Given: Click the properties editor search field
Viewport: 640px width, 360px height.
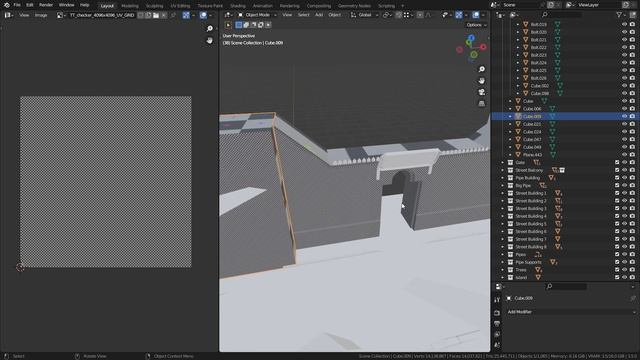Looking at the screenshot, I should coord(567,287).
